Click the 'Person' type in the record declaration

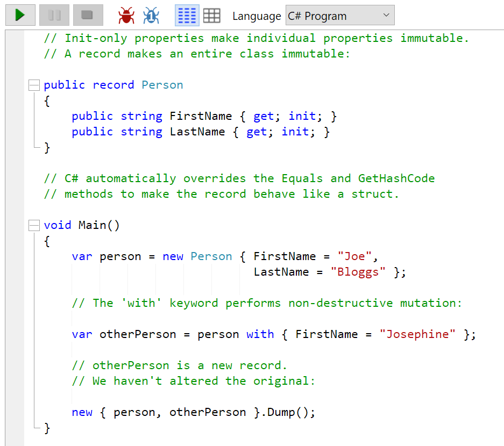point(162,85)
